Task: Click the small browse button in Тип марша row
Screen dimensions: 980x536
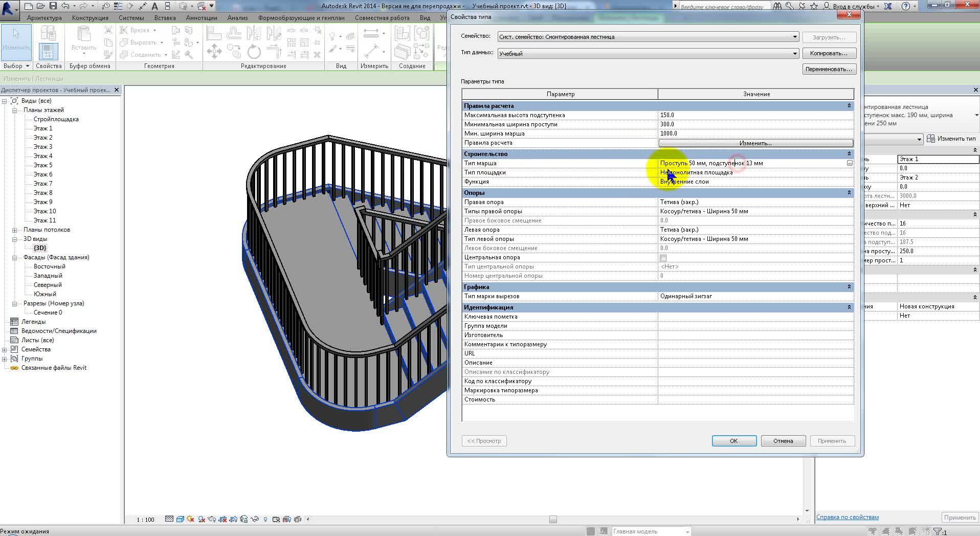Action: 850,163
